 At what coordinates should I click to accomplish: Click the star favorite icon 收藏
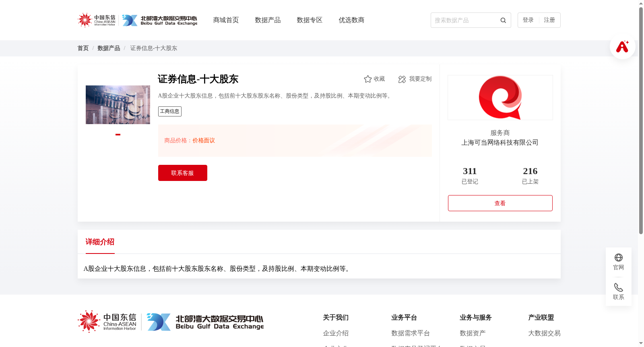[367, 79]
